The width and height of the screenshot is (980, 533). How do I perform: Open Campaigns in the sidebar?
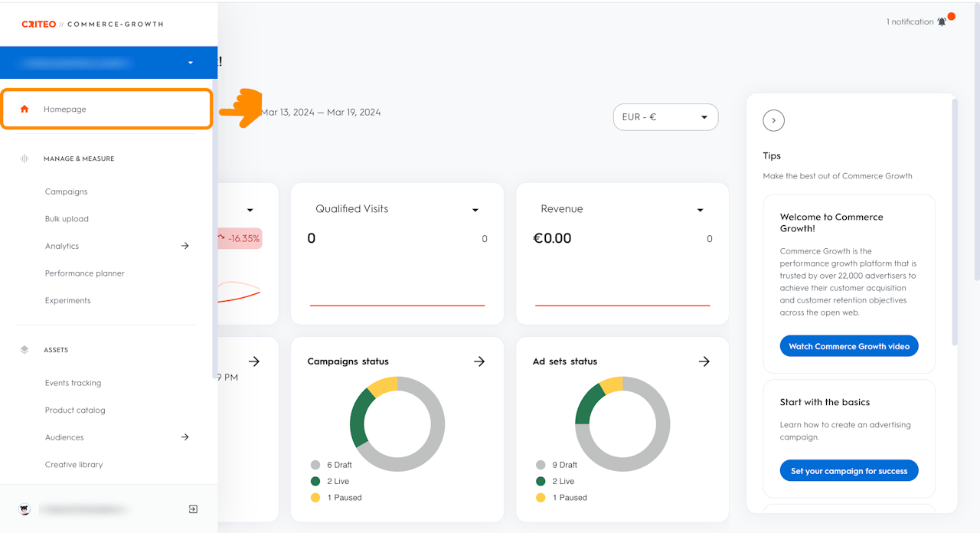[x=67, y=191]
